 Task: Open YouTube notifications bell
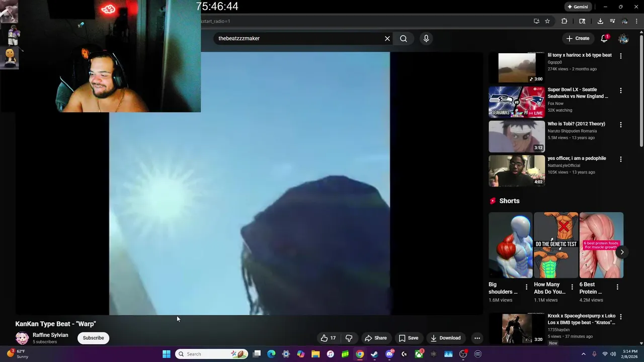click(604, 38)
